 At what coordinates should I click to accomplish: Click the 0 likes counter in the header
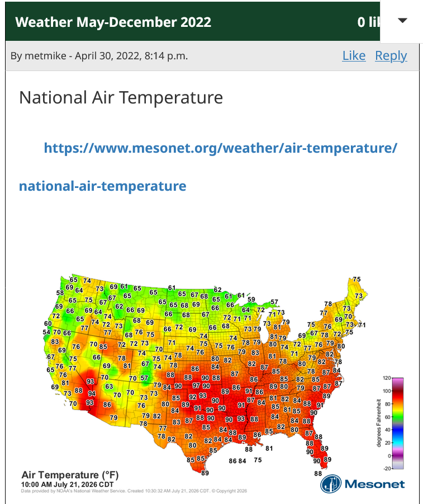pyautogui.click(x=368, y=22)
